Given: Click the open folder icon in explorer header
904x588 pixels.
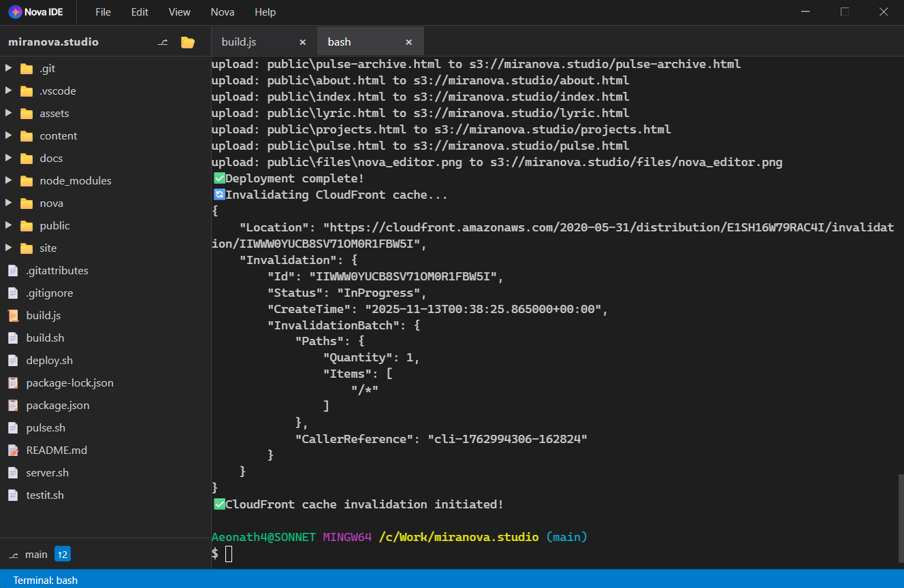Looking at the screenshot, I should pyautogui.click(x=187, y=41).
